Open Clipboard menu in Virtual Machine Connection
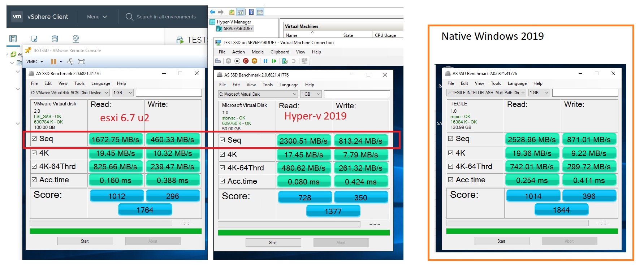The height and width of the screenshot is (265, 644). click(280, 52)
